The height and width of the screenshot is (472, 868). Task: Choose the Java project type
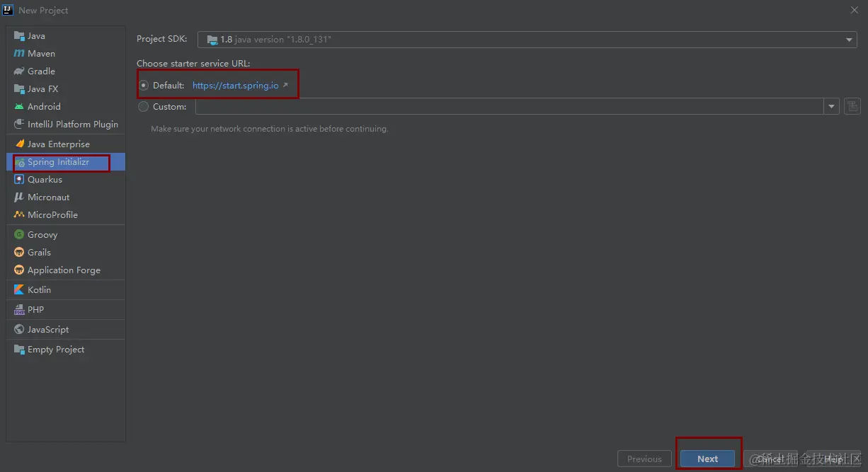[66, 35]
